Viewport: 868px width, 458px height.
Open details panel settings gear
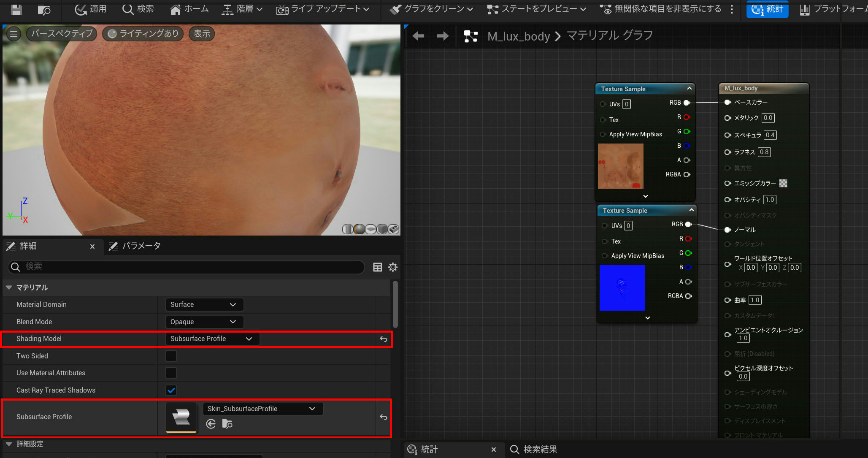click(392, 267)
